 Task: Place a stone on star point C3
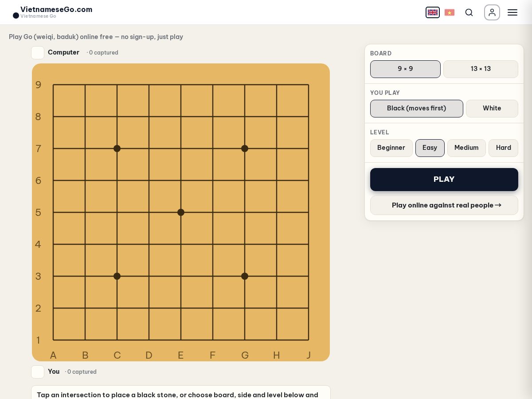(x=117, y=276)
